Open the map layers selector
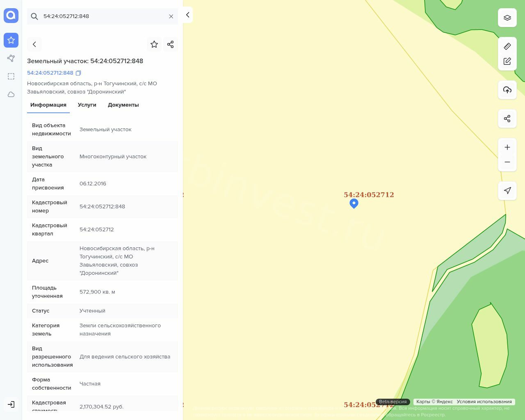525x420 pixels. (x=507, y=18)
